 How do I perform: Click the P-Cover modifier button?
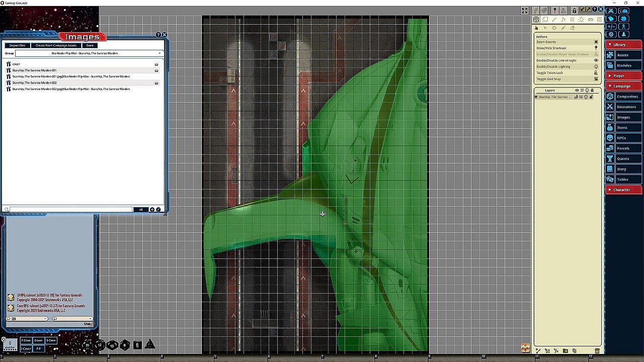click(26, 340)
